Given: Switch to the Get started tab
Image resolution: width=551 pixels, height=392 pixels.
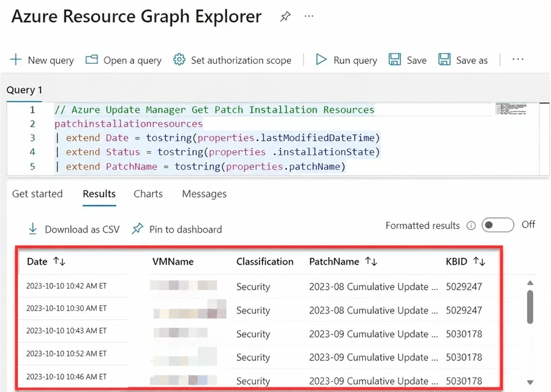Looking at the screenshot, I should [x=37, y=194].
